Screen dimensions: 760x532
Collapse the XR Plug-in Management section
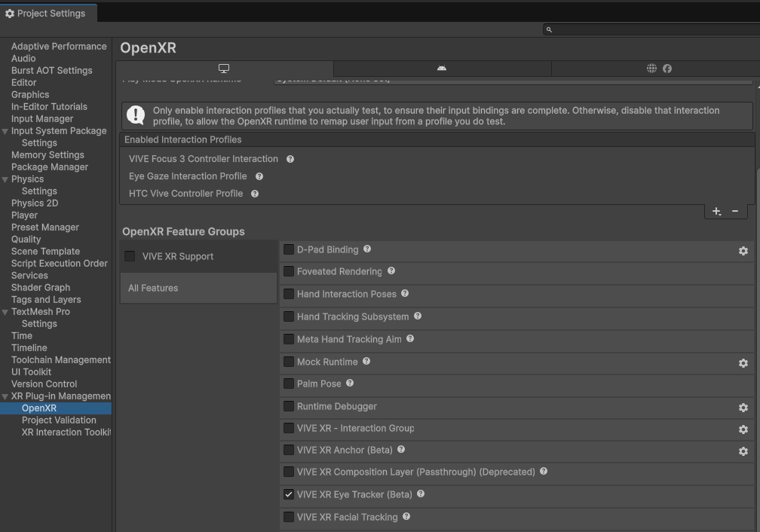tap(5, 396)
